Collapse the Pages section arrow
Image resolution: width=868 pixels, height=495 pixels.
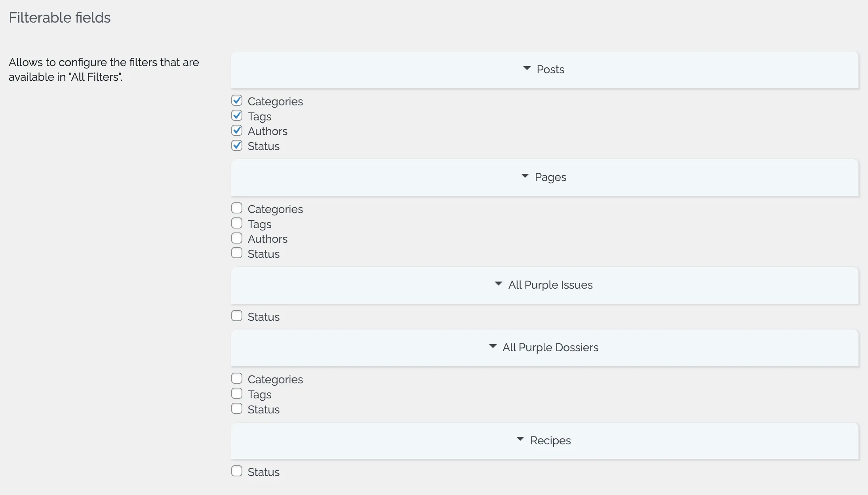[525, 176]
